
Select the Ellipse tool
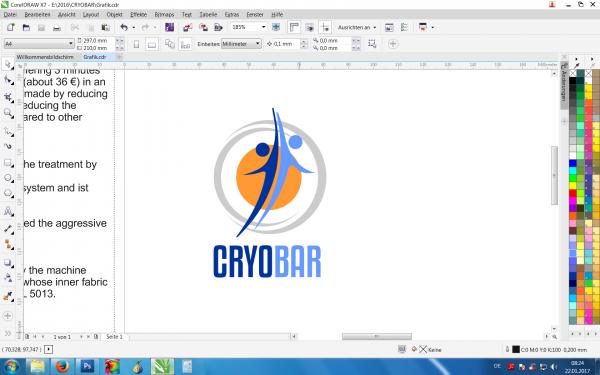pos(8,178)
